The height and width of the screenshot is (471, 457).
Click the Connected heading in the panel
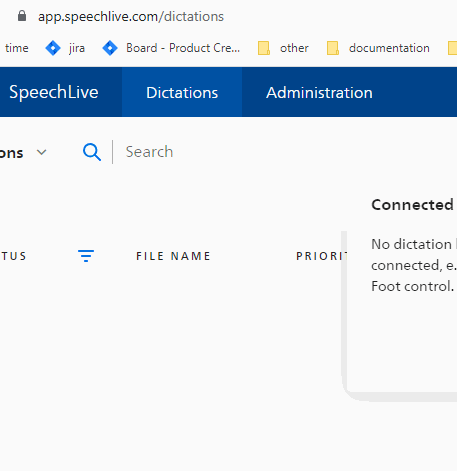click(x=412, y=205)
